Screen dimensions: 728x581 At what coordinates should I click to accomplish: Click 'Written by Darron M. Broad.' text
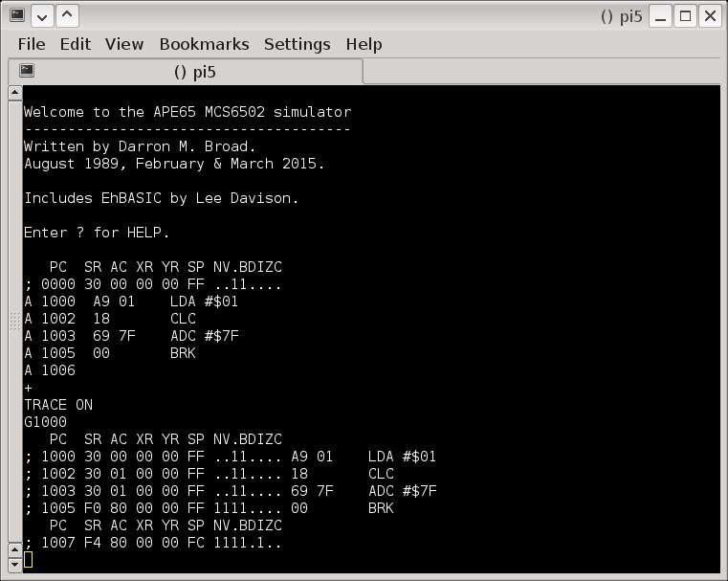pyautogui.click(x=140, y=146)
